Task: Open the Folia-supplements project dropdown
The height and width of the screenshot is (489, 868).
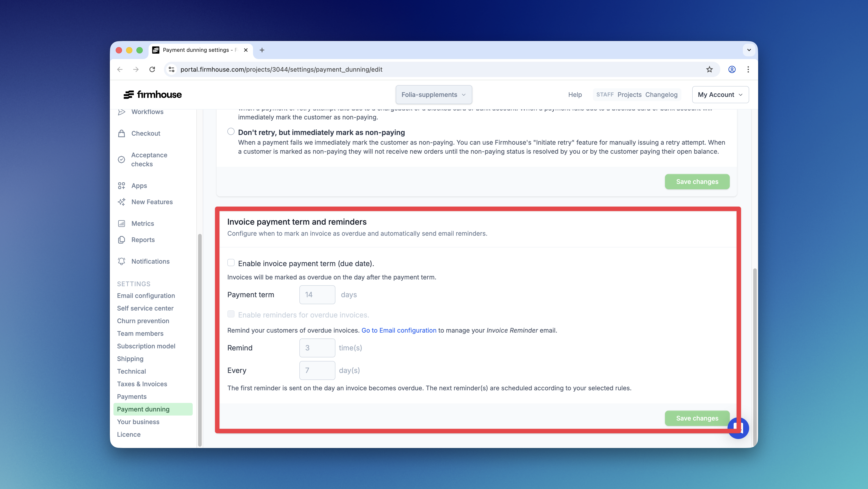Action: click(434, 95)
